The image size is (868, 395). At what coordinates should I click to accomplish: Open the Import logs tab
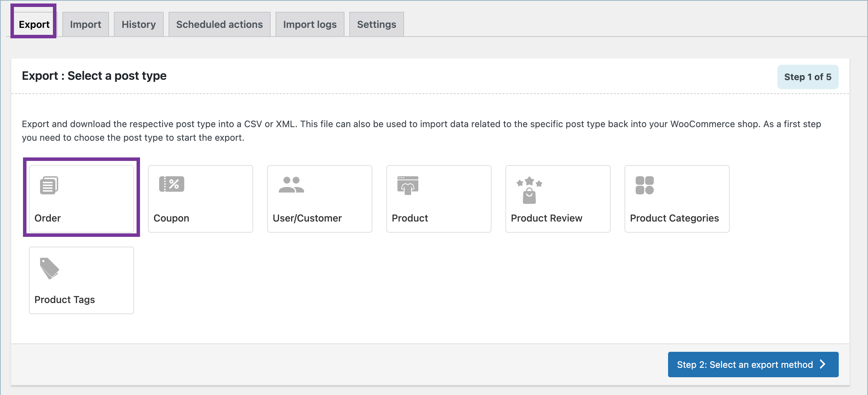(310, 24)
